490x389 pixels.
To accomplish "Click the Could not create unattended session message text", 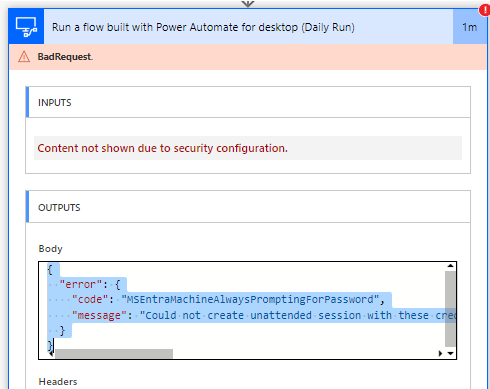I will [x=298, y=315].
